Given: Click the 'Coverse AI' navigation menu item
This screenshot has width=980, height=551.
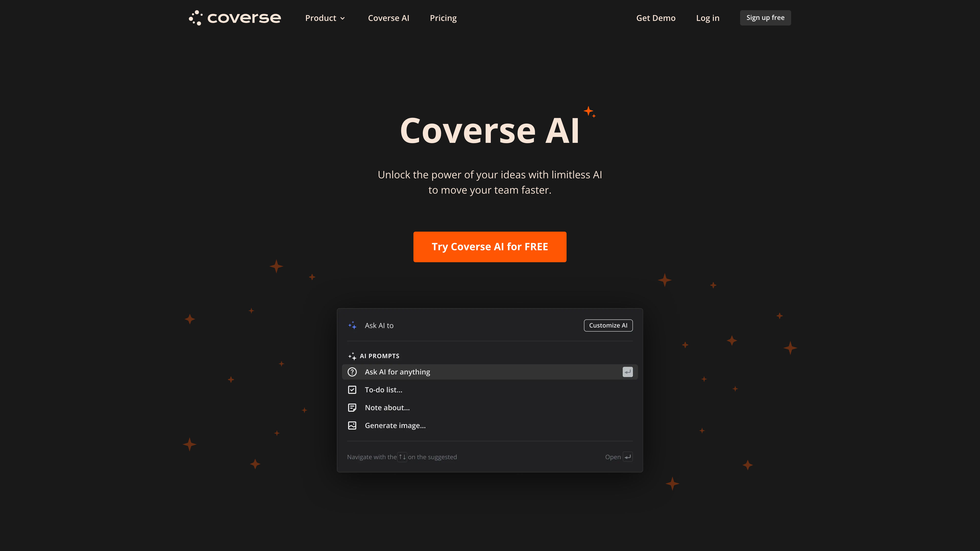Looking at the screenshot, I should coord(389,18).
